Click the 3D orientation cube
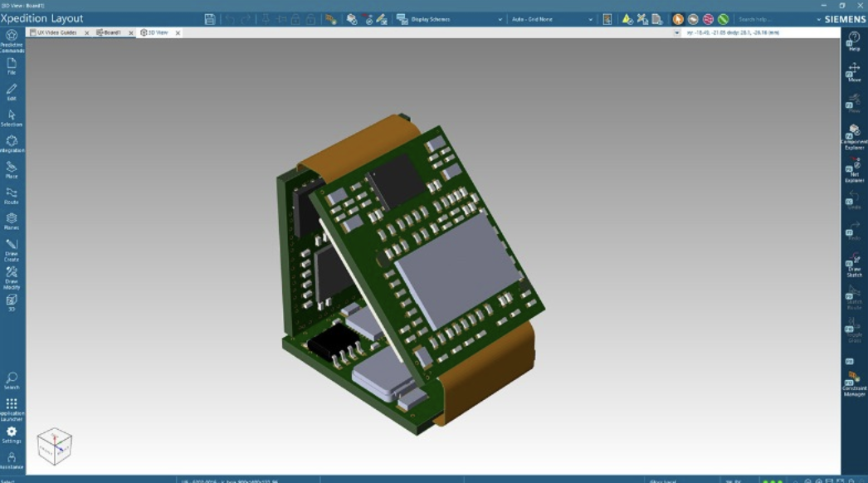Viewport: 868px width, 483px height. [55, 446]
